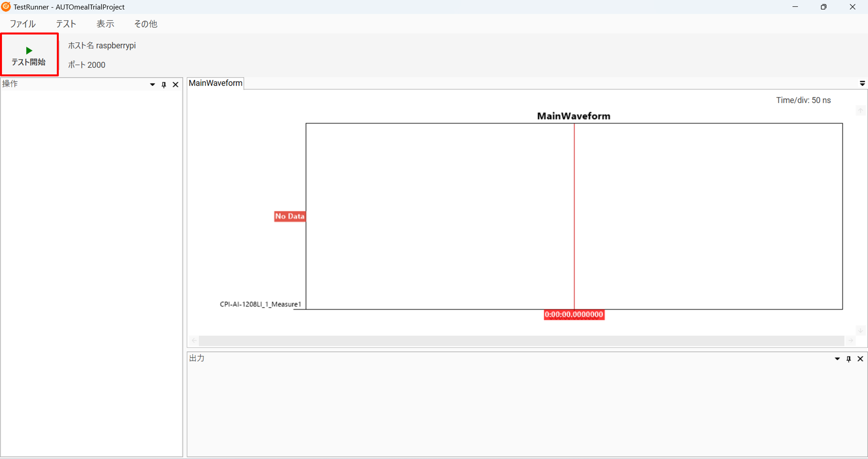Open the テスト menu
The width and height of the screenshot is (868, 459).
[66, 24]
